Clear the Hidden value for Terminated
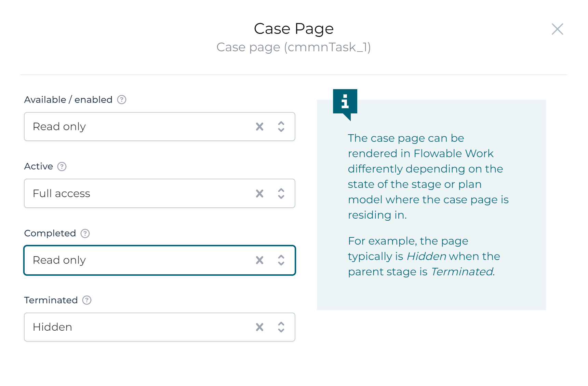Image resolution: width=588 pixels, height=386 pixels. tap(260, 327)
